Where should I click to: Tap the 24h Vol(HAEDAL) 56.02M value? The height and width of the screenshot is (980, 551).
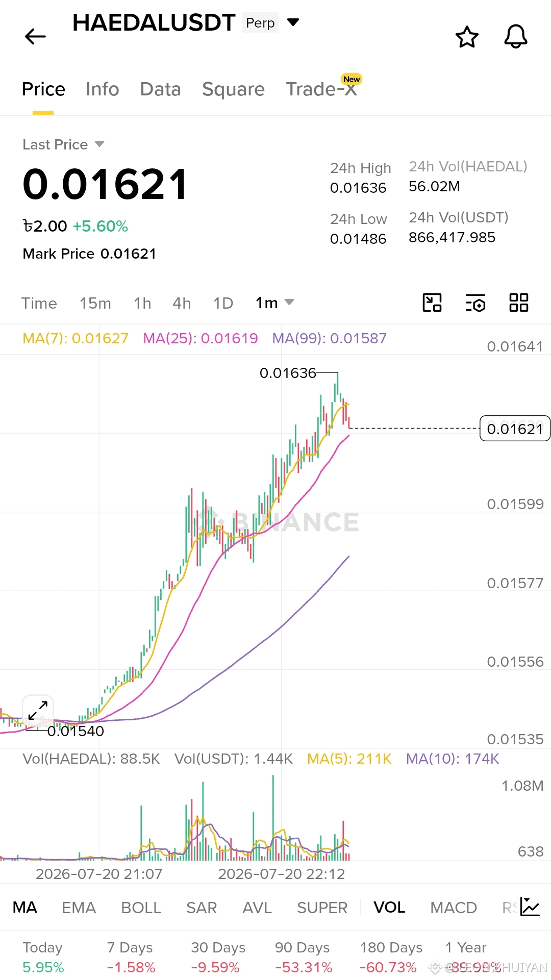coord(434,186)
